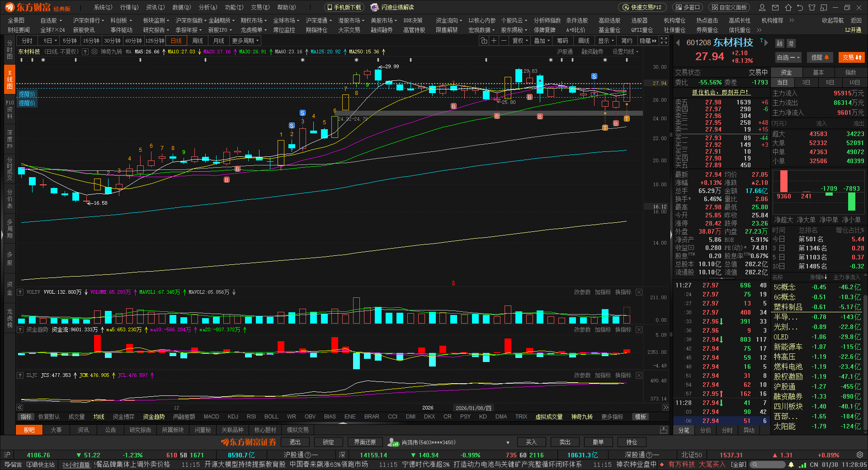Toggle 均线 moving average indicator
Viewport: 868px width, 470px height.
[x=99, y=417]
